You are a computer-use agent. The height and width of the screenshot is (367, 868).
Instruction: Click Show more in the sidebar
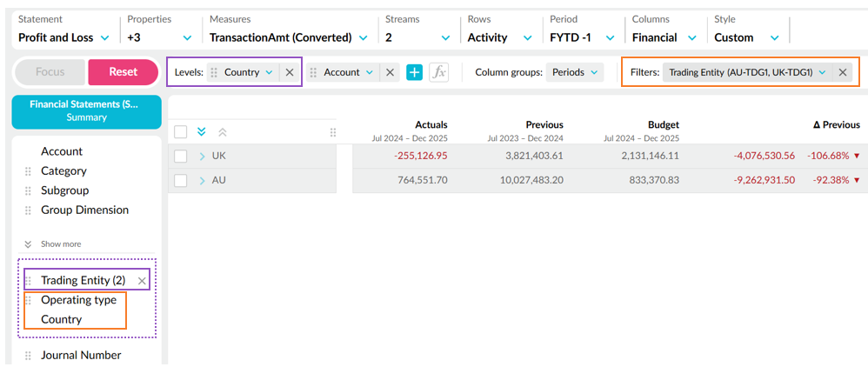pyautogui.click(x=61, y=244)
